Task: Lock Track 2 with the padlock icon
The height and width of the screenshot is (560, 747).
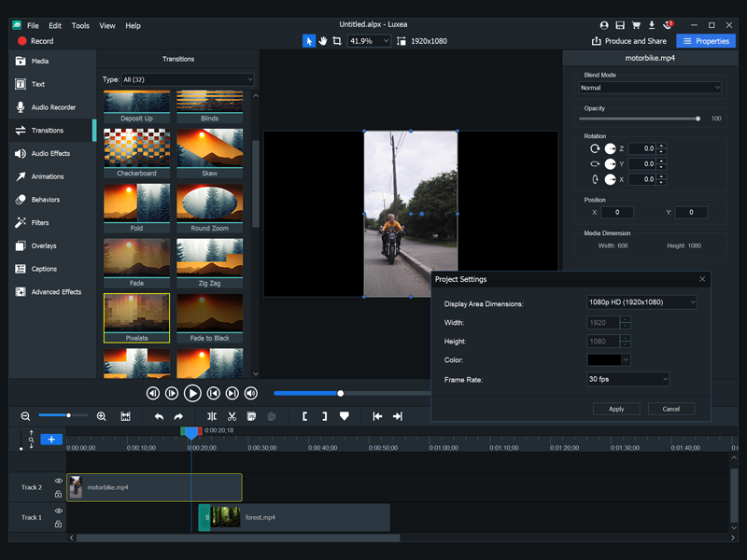Action: pyautogui.click(x=59, y=494)
